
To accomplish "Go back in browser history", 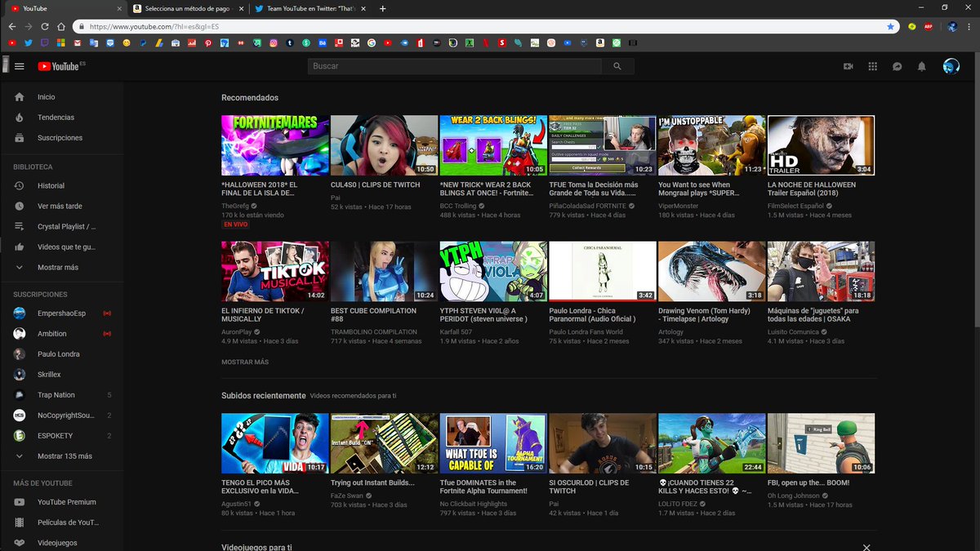I will coord(12,26).
